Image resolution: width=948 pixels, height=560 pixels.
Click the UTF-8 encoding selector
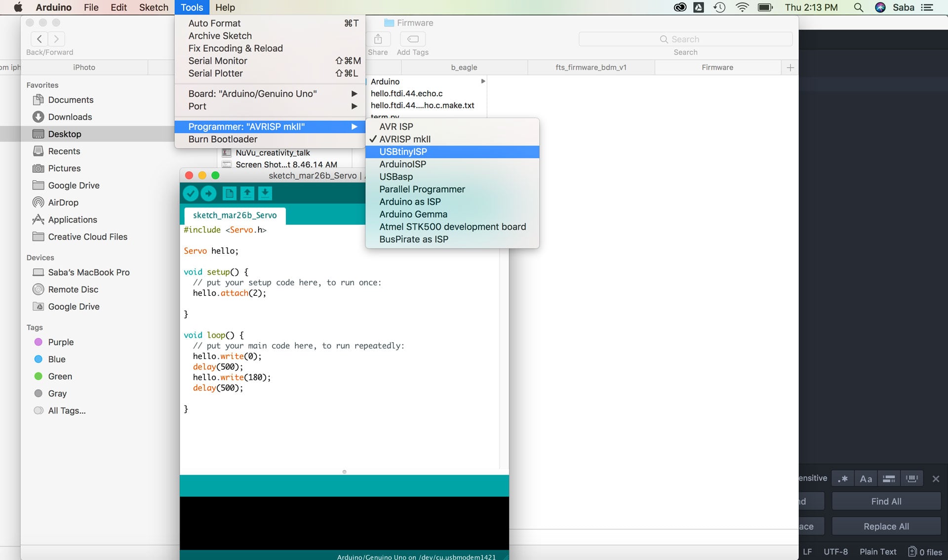[x=835, y=552]
